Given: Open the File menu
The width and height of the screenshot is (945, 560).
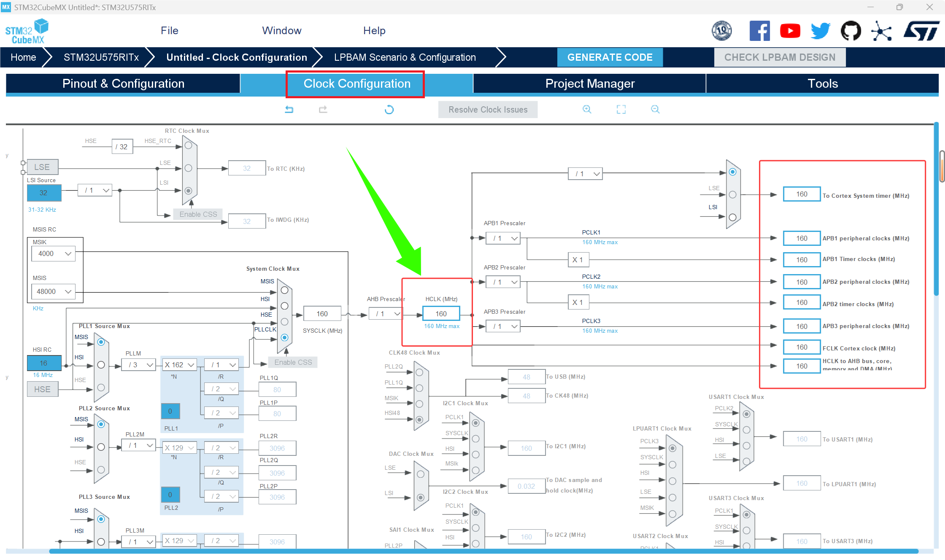Looking at the screenshot, I should [x=170, y=31].
